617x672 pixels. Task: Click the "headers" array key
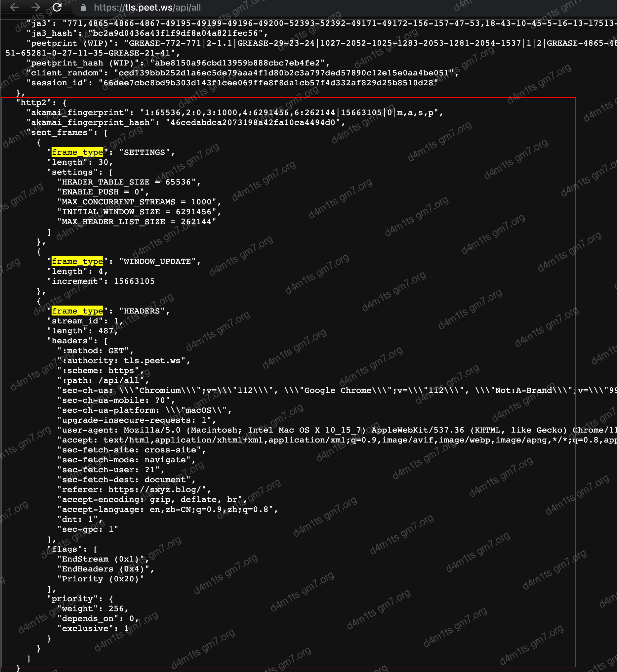click(72, 341)
